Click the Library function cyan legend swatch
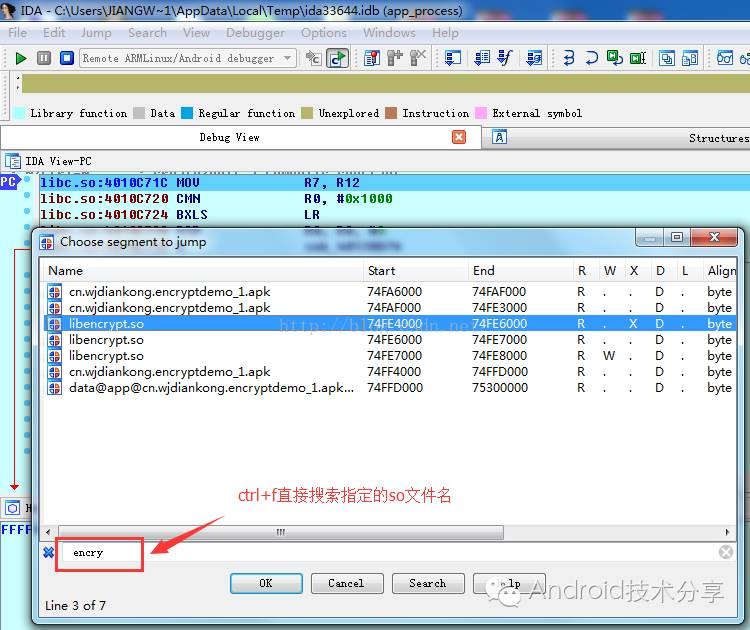 20,113
